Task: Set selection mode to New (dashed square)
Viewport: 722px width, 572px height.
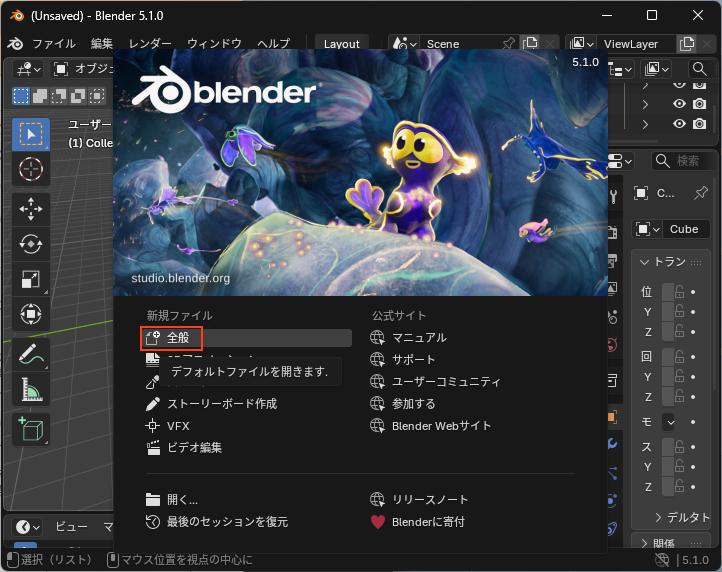Action: 21,96
